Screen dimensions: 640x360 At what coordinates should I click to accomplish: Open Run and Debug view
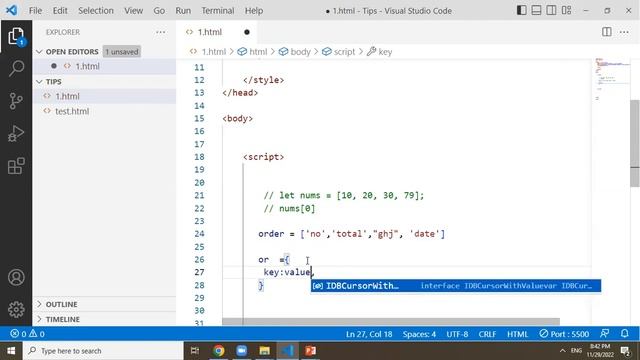click(16, 133)
